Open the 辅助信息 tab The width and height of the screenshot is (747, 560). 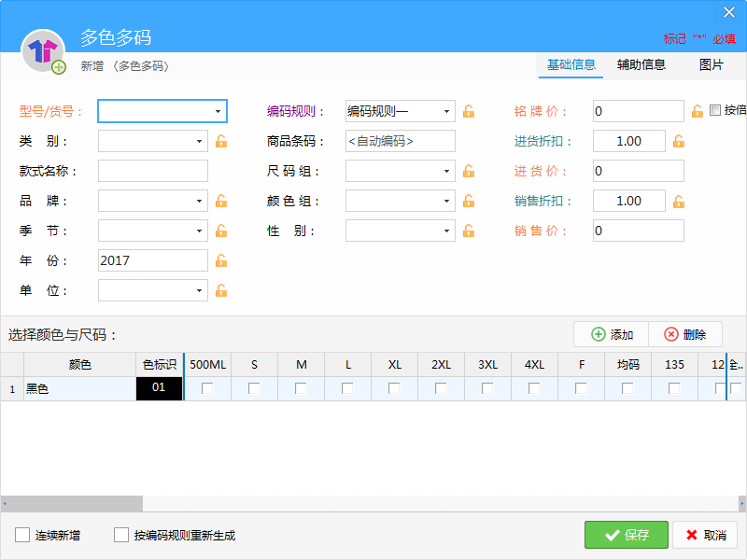point(641,64)
